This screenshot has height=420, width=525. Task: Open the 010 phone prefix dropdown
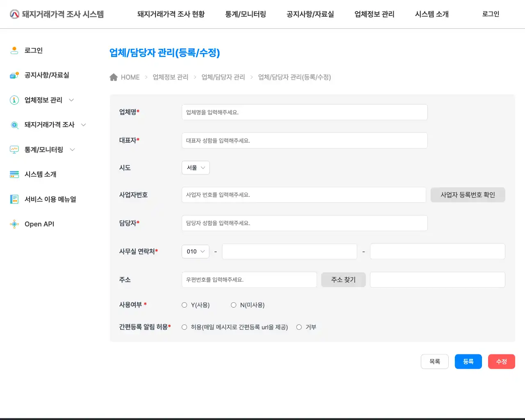[x=195, y=251]
